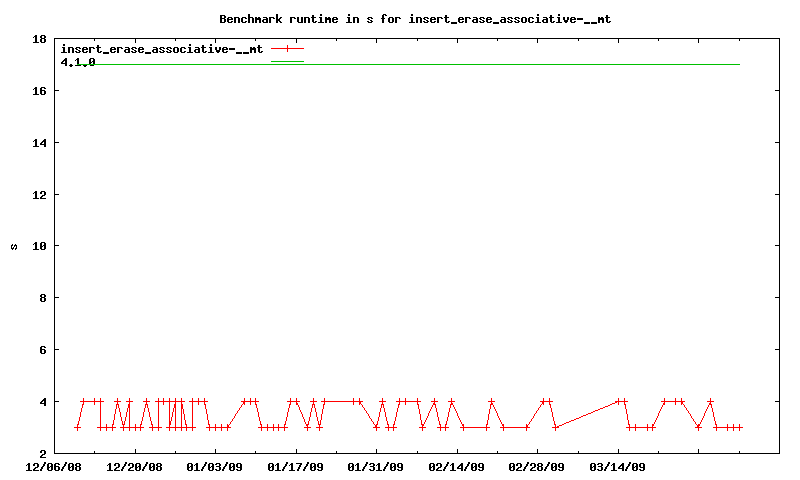Viewport: 800px width, 480px height.
Task: Click the first data point of red series
Action: click(x=77, y=427)
